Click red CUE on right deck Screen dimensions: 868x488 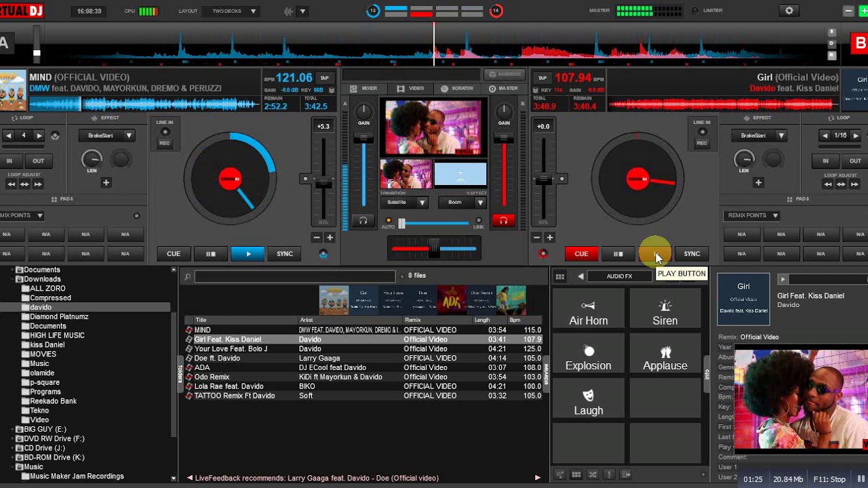point(581,254)
